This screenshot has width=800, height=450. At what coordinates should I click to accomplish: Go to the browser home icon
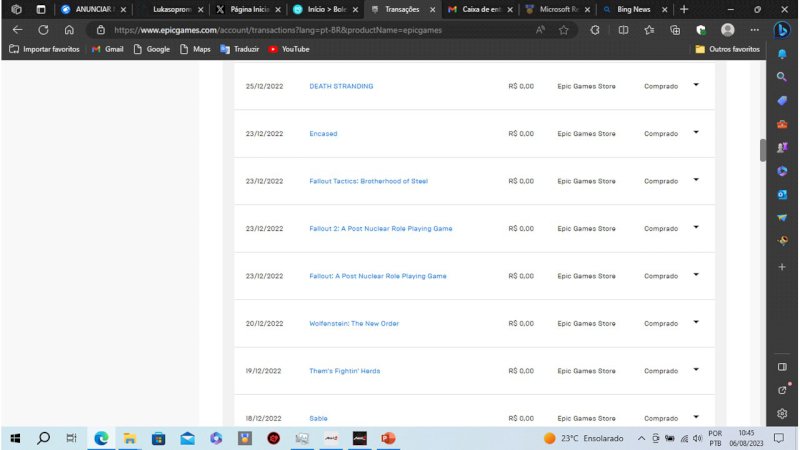[x=69, y=30]
